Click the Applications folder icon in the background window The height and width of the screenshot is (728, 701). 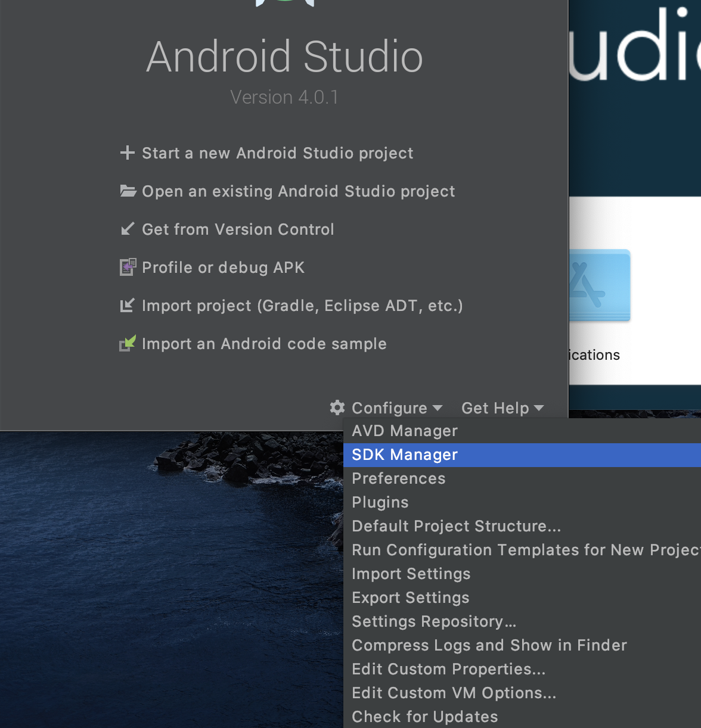(600, 285)
